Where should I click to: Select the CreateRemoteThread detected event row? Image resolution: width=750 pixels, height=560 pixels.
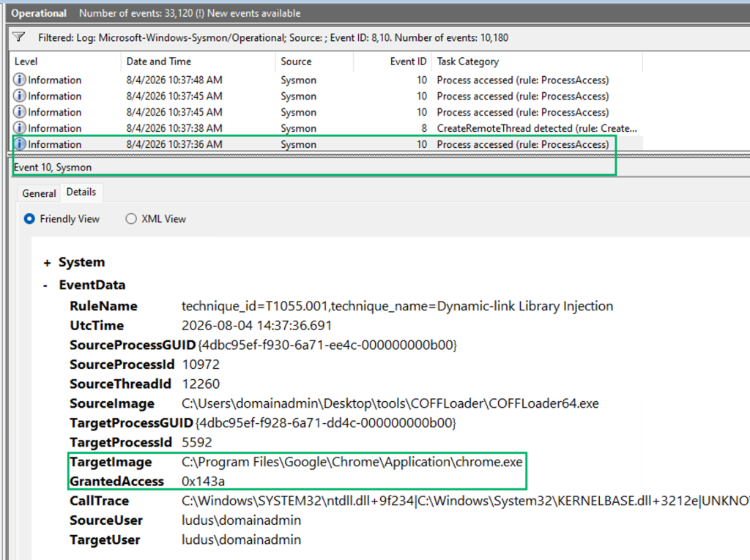(327, 128)
